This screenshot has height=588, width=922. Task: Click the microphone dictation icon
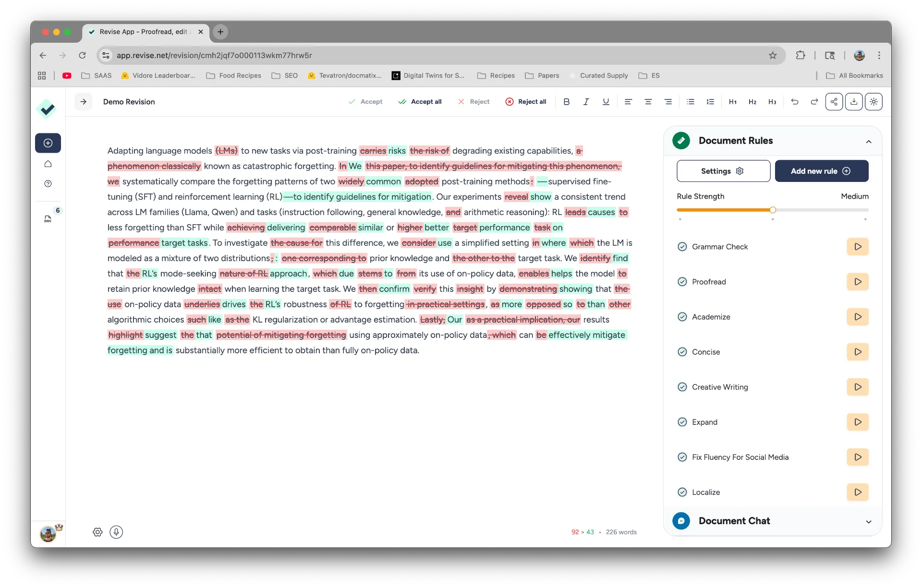pos(116,532)
